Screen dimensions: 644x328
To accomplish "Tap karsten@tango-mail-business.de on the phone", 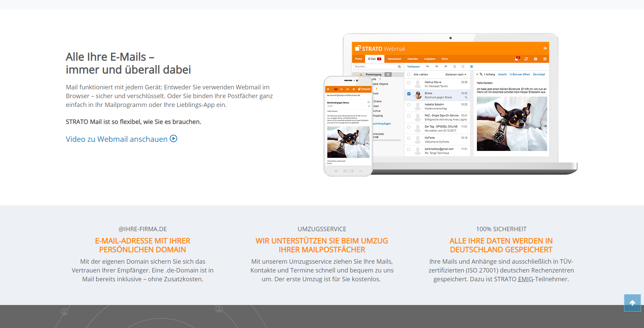I will pos(345,95).
